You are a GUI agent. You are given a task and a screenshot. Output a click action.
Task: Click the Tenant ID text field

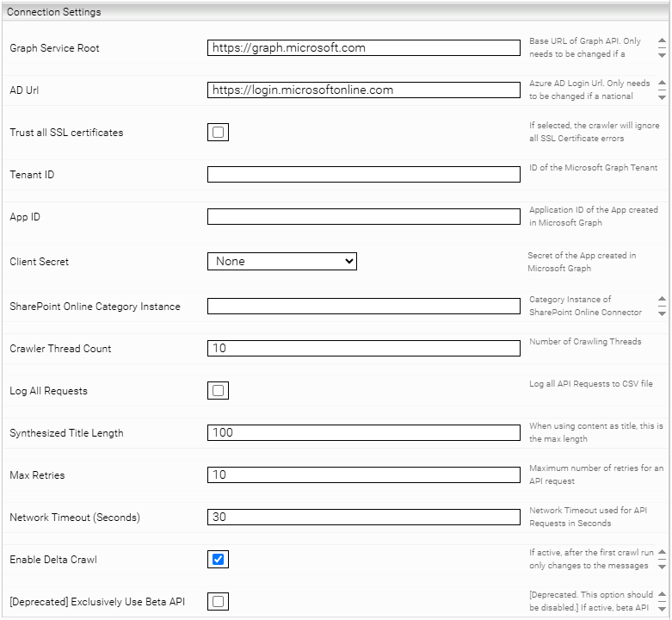coord(363,175)
